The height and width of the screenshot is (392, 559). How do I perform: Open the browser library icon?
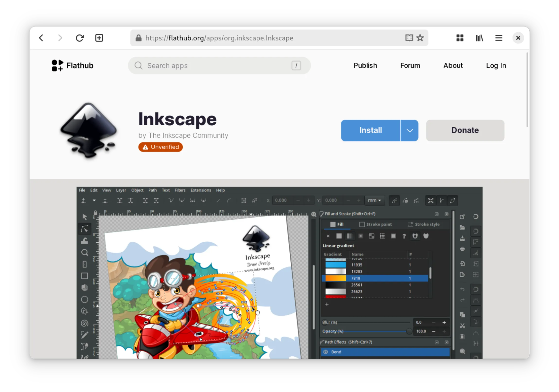point(479,38)
